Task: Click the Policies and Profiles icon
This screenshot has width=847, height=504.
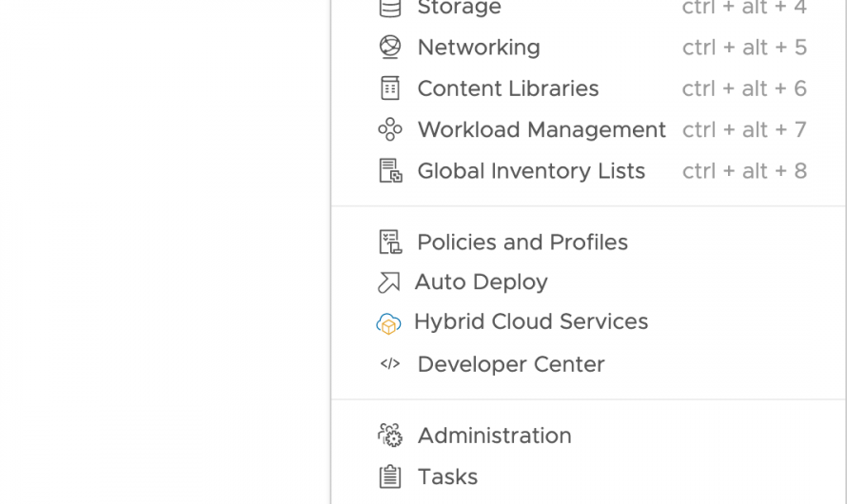Action: pyautogui.click(x=390, y=242)
